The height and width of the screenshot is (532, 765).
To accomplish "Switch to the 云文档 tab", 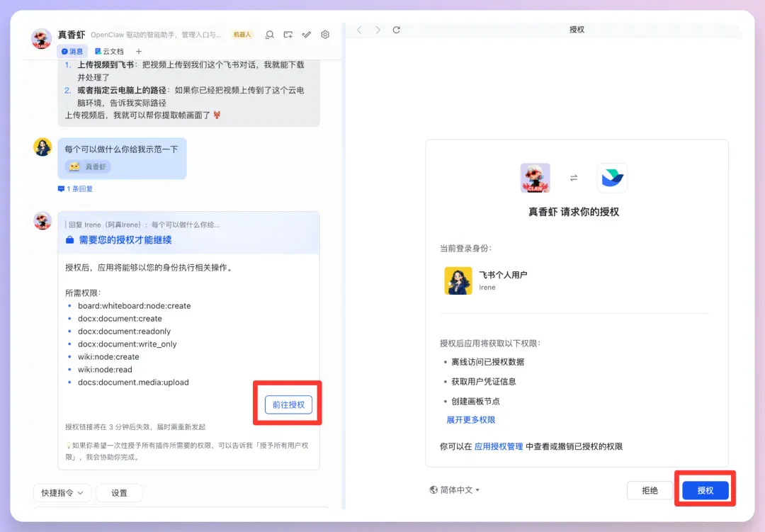I will 109,51.
